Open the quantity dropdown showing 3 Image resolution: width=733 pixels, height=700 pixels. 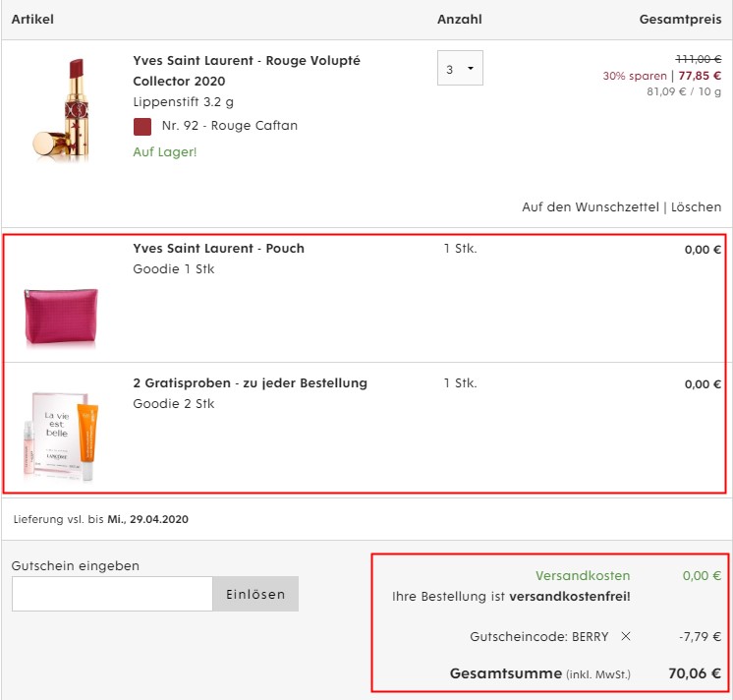click(x=460, y=68)
